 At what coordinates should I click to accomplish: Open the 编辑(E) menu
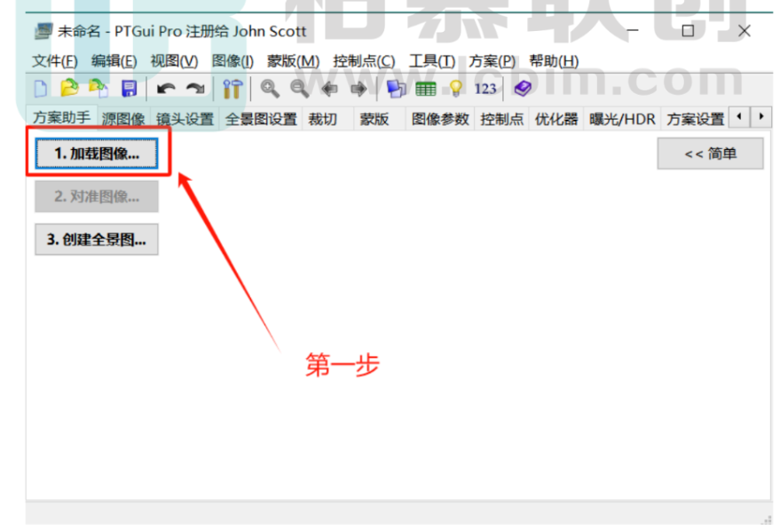point(114,61)
